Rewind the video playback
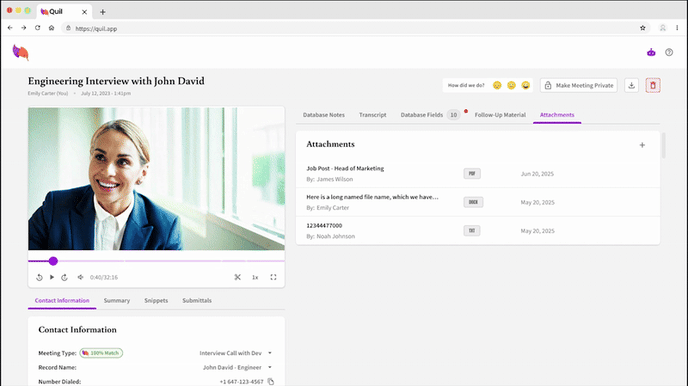688x386 pixels. point(39,277)
